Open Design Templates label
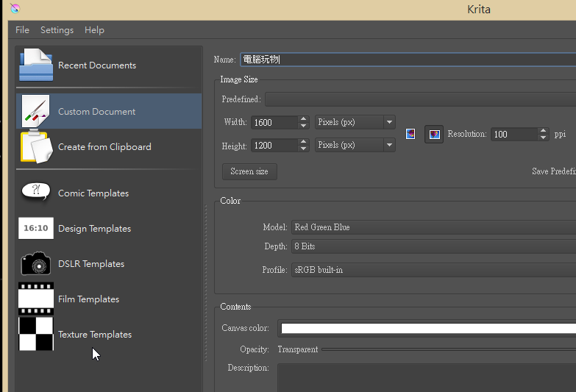Screen dimensions: 576x392 (94, 229)
